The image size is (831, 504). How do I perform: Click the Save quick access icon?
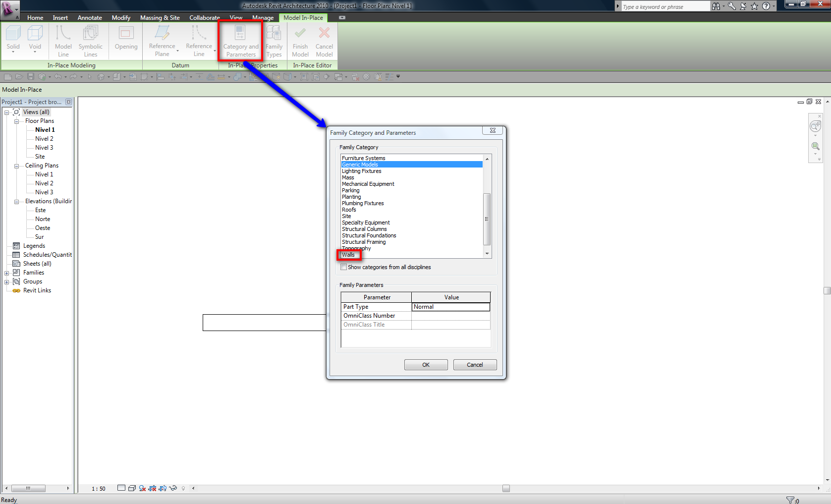[x=31, y=77]
